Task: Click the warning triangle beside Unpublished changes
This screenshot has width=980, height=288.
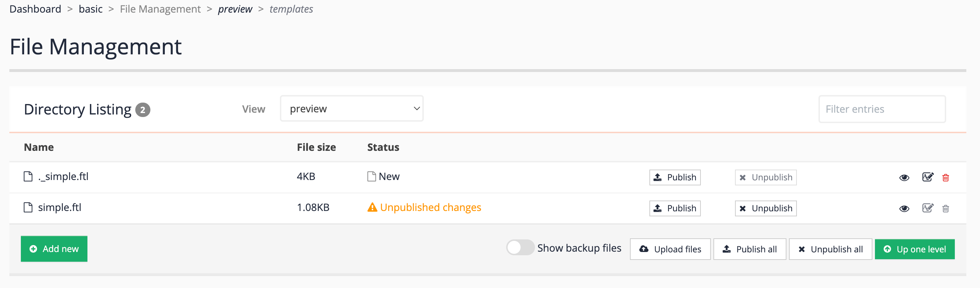Action: pos(372,207)
